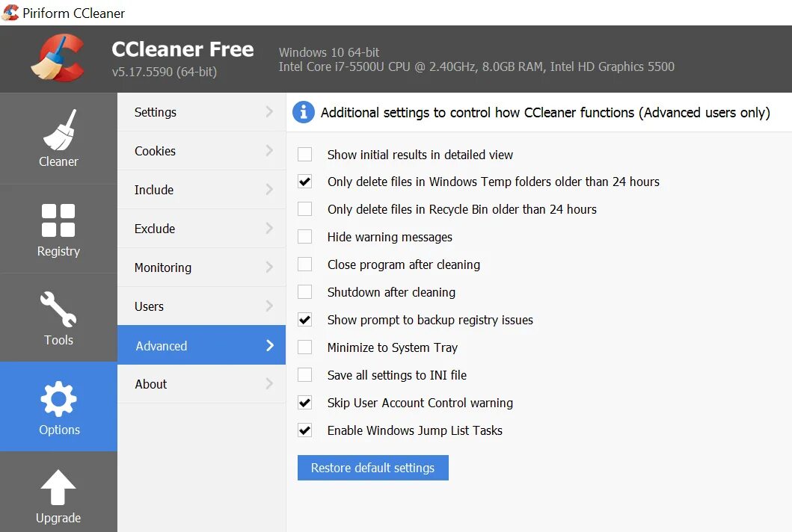Open the Cleaner section broom icon
Screen dimensions: 792x532
59,130
